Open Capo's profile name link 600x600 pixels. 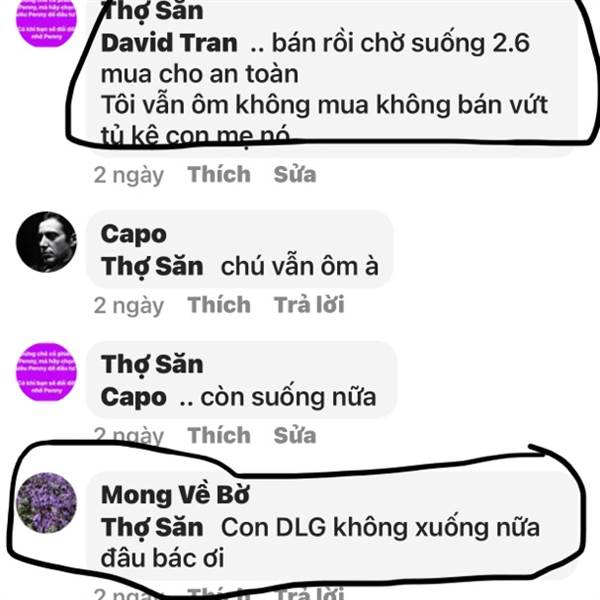134,234
